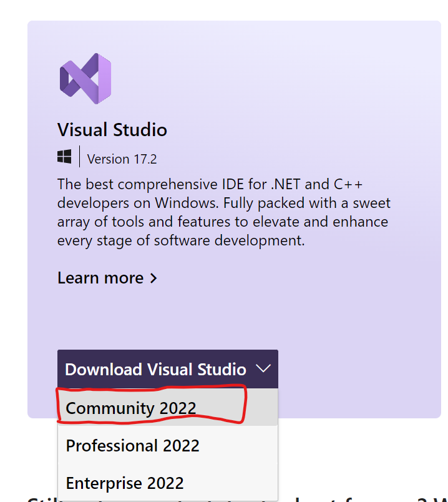Open the Learn more link
Image resolution: width=448 pixels, height=502 pixels.
click(107, 278)
